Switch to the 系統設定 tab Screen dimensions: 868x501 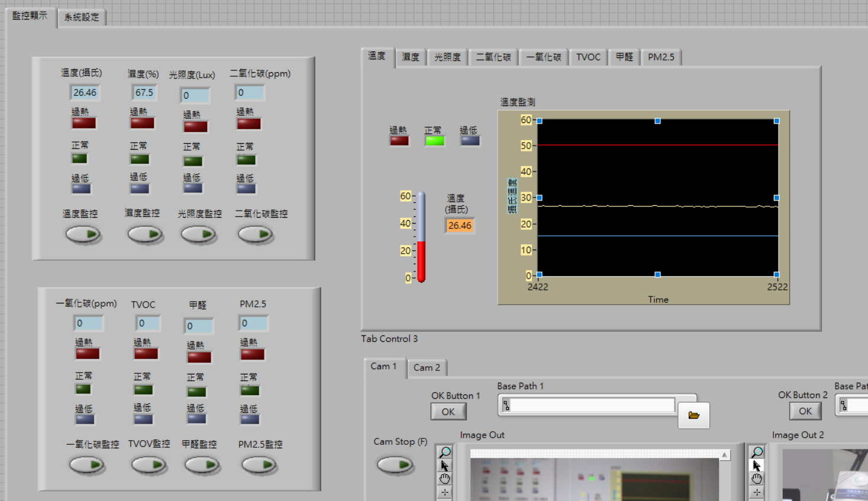click(x=82, y=17)
